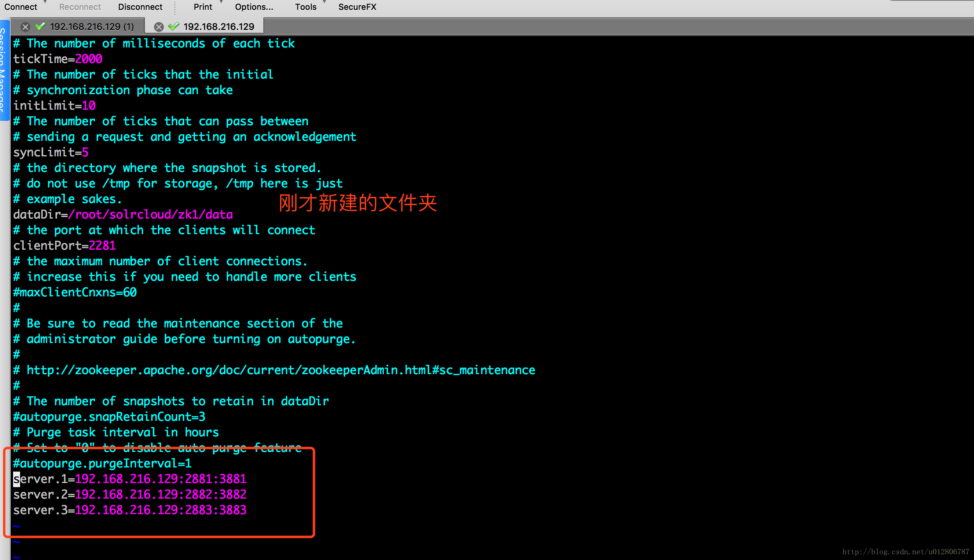Click the close icon on first tab
The height and width of the screenshot is (560, 974).
25,27
